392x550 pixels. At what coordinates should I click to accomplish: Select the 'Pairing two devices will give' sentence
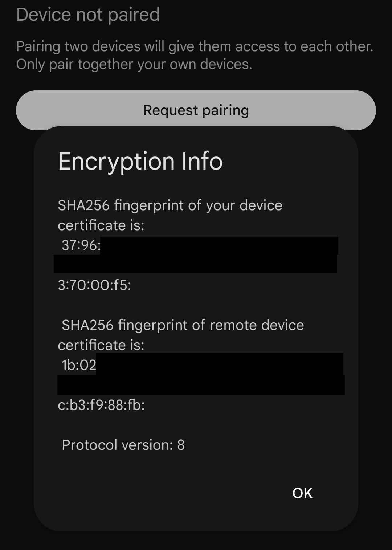tap(195, 46)
